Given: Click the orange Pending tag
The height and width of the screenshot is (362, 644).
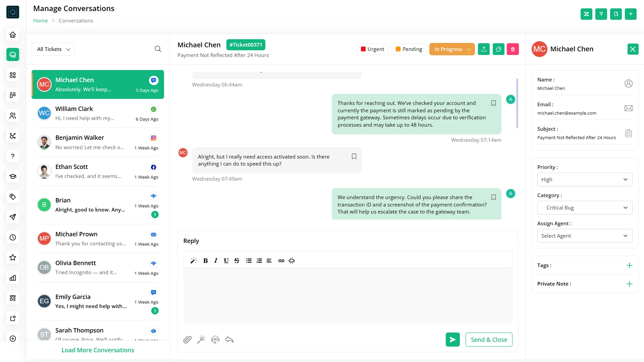Looking at the screenshot, I should (x=409, y=49).
